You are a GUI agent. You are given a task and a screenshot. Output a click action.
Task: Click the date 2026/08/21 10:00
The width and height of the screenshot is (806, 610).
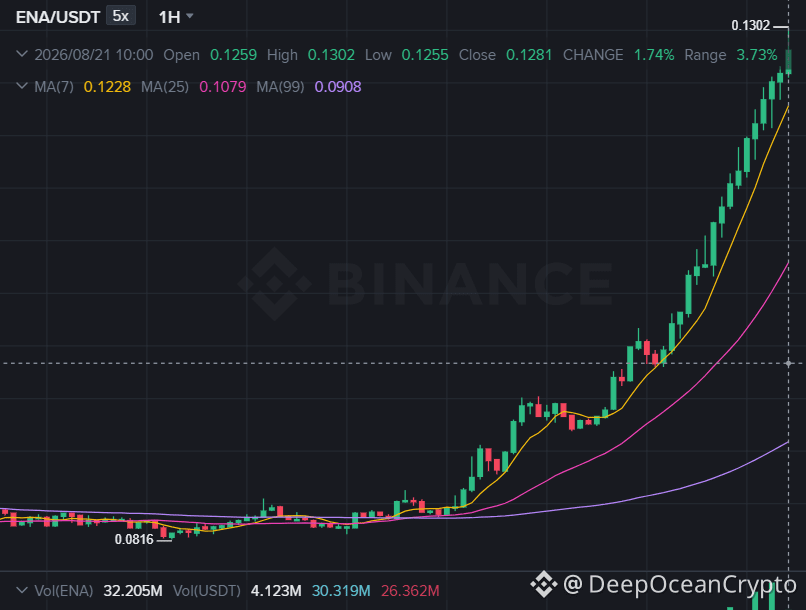[94, 55]
